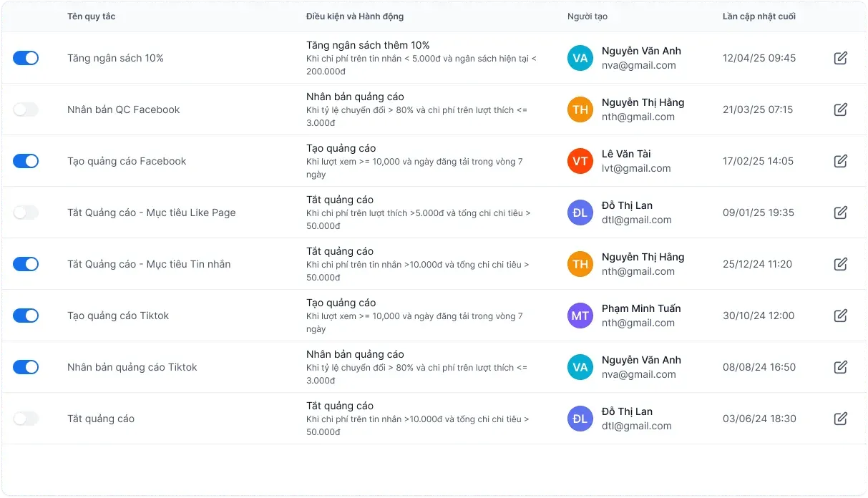Open the Nhân bản quảng cáo Tiktok rule name
The width and height of the screenshot is (868, 498).
(132, 367)
